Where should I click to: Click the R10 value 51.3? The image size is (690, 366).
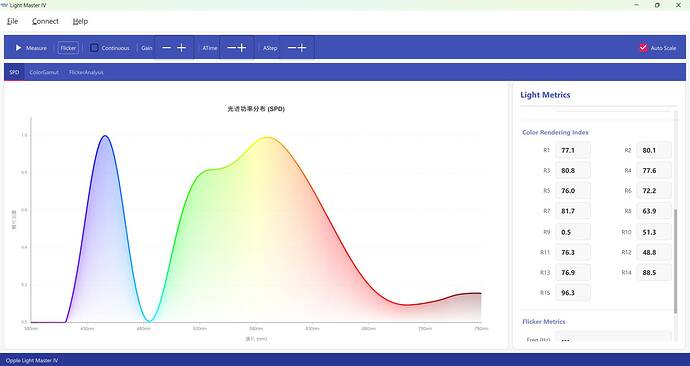(x=653, y=232)
